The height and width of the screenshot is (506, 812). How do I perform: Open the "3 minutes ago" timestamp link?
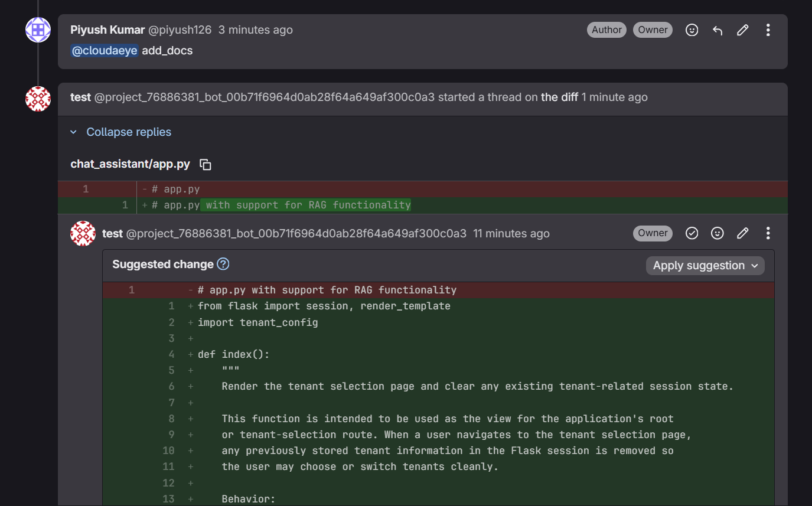(255, 30)
